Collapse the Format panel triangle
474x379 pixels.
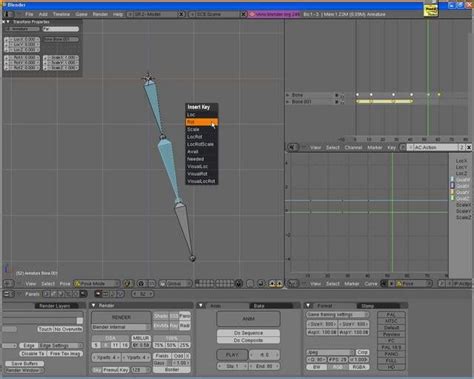308,305
